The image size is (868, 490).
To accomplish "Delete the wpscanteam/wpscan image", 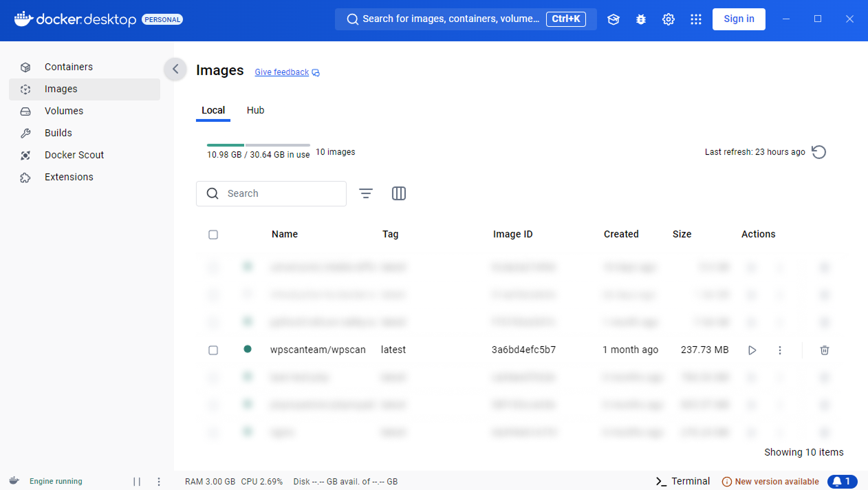I will pyautogui.click(x=824, y=350).
